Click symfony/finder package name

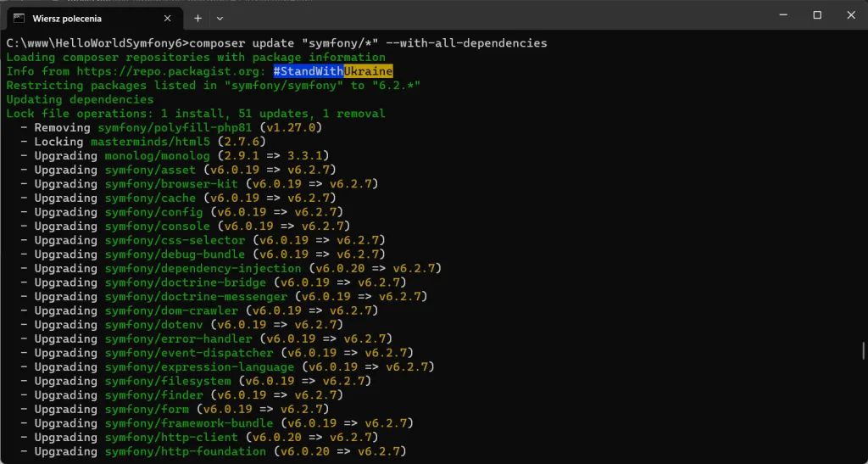154,394
